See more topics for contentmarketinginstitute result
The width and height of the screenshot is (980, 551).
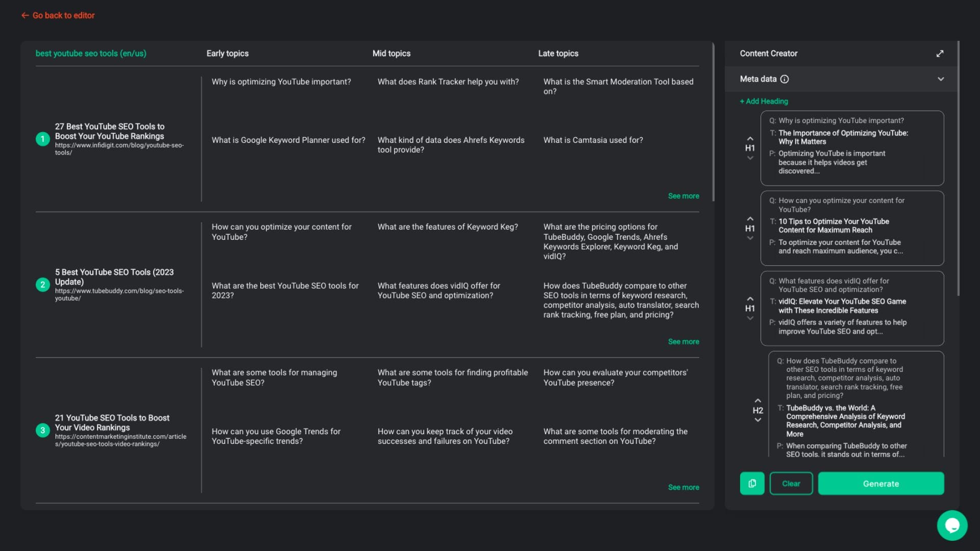tap(683, 487)
